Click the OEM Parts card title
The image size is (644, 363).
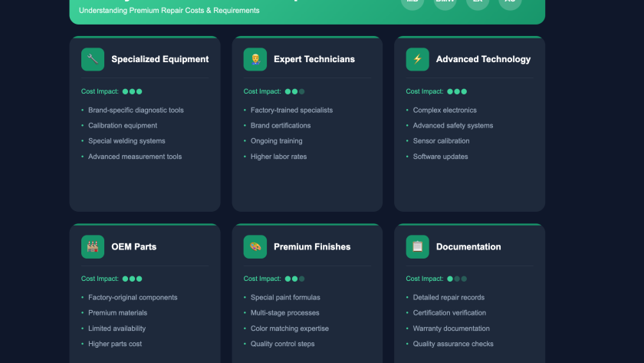pyautogui.click(x=133, y=246)
